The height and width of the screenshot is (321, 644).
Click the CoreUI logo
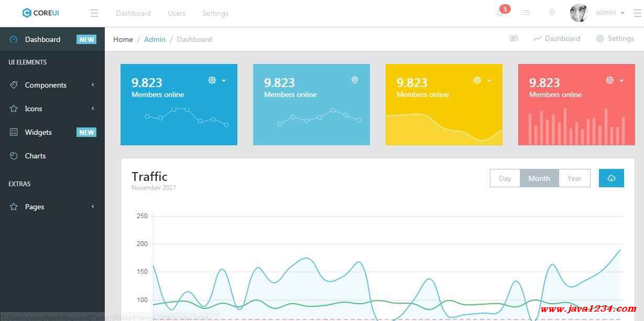pyautogui.click(x=41, y=13)
